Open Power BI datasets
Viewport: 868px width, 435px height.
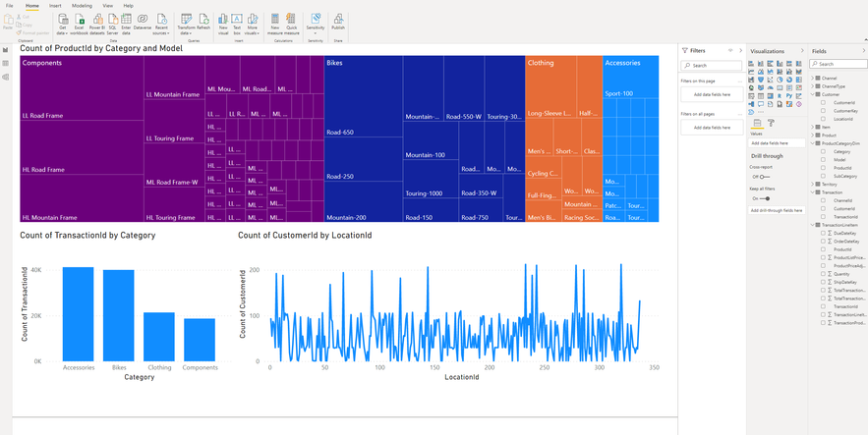[97, 23]
